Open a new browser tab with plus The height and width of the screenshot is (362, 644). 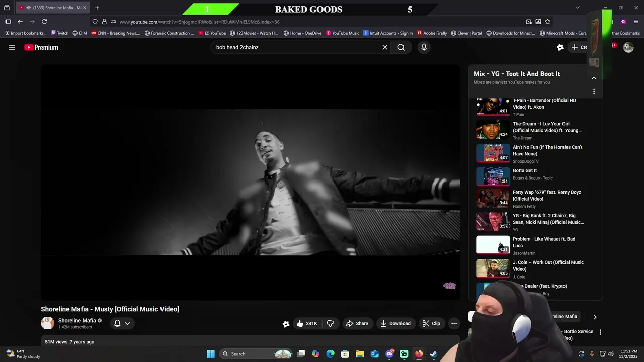click(x=97, y=8)
